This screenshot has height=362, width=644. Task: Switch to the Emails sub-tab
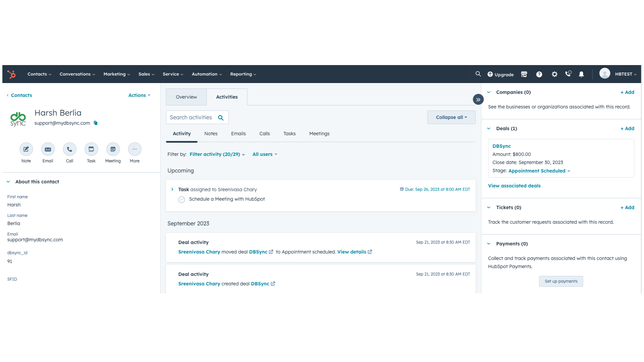coord(238,134)
